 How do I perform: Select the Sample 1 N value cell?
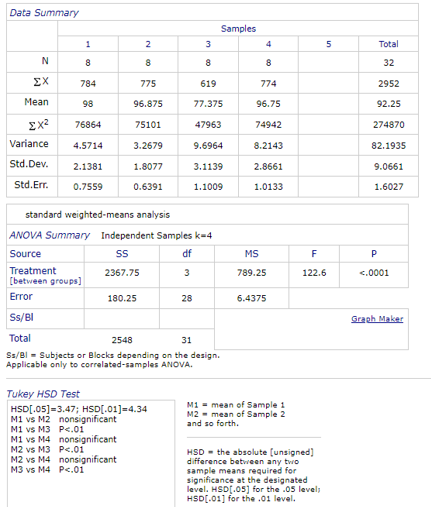pos(88,62)
